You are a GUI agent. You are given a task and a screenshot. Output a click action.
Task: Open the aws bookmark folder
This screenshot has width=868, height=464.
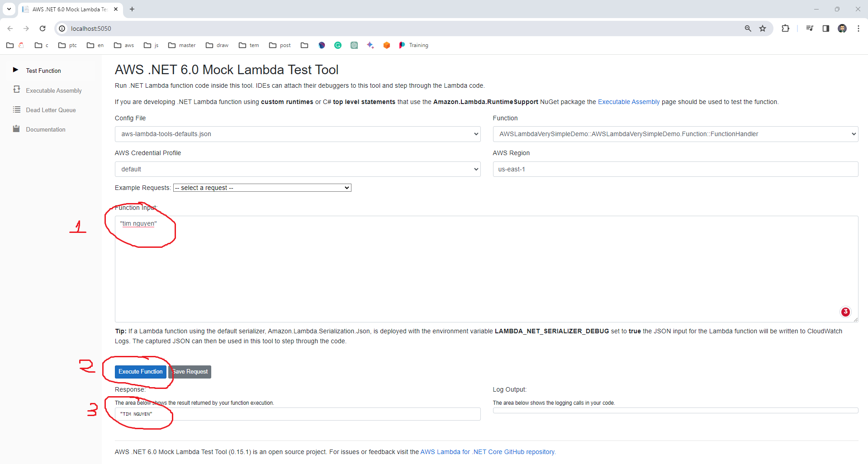pos(124,45)
